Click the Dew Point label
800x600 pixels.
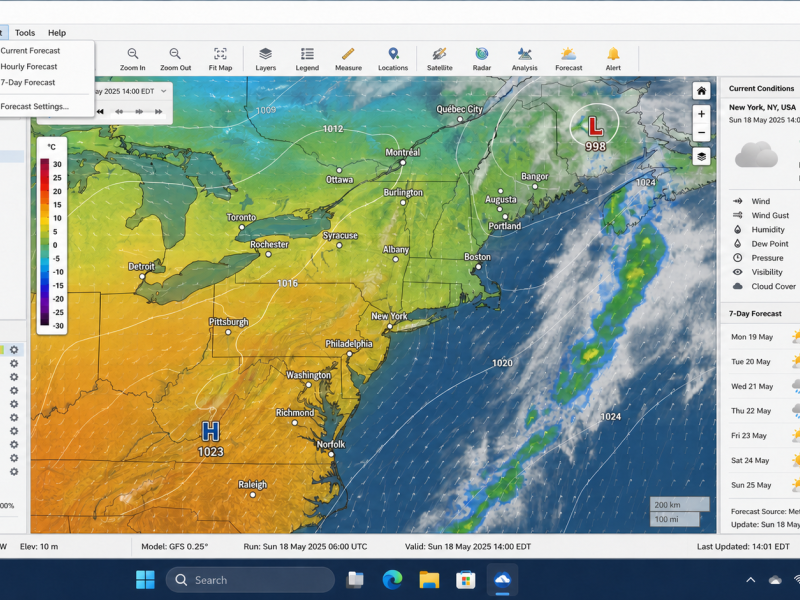tap(769, 244)
